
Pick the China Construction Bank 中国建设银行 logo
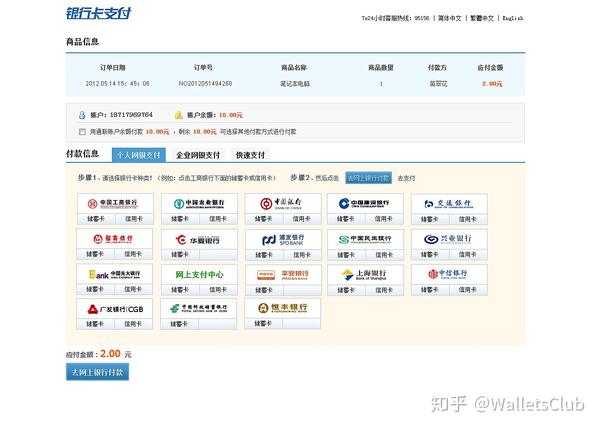(364, 203)
